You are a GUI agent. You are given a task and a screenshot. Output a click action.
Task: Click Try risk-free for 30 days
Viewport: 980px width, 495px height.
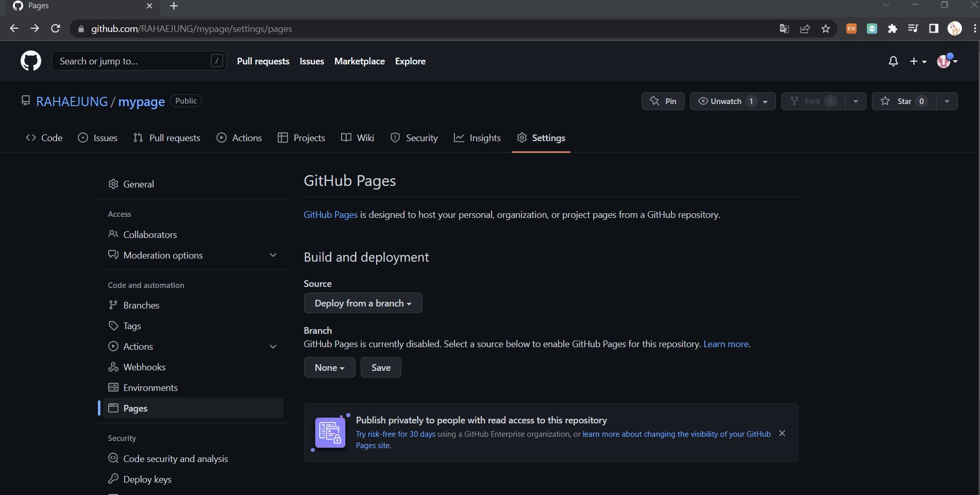tap(396, 434)
